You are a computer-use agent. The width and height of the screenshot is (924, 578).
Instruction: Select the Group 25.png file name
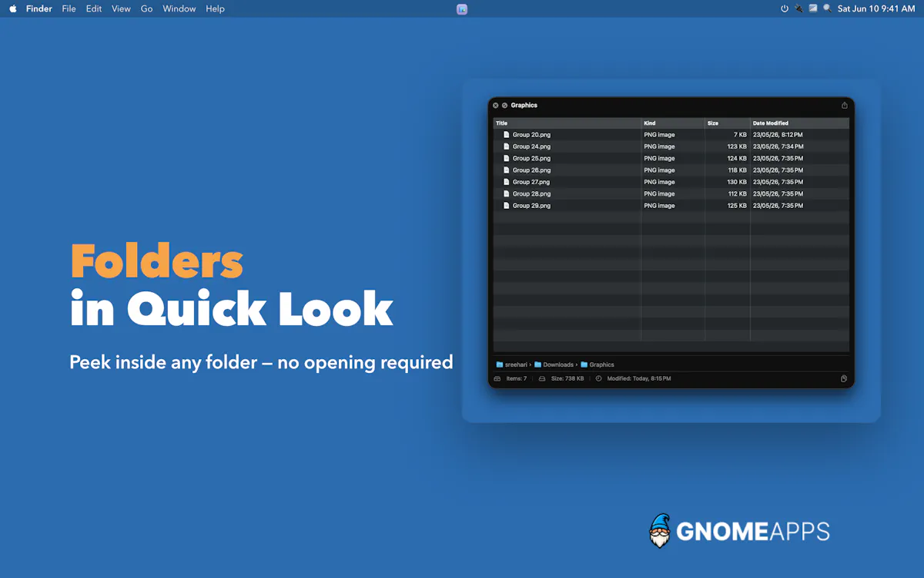[x=531, y=158]
